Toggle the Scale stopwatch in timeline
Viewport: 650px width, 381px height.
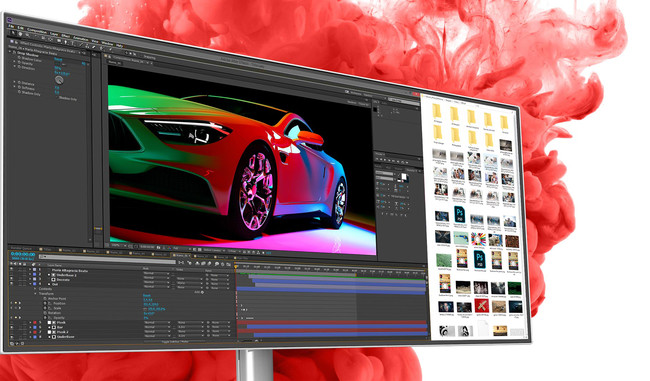(45, 308)
